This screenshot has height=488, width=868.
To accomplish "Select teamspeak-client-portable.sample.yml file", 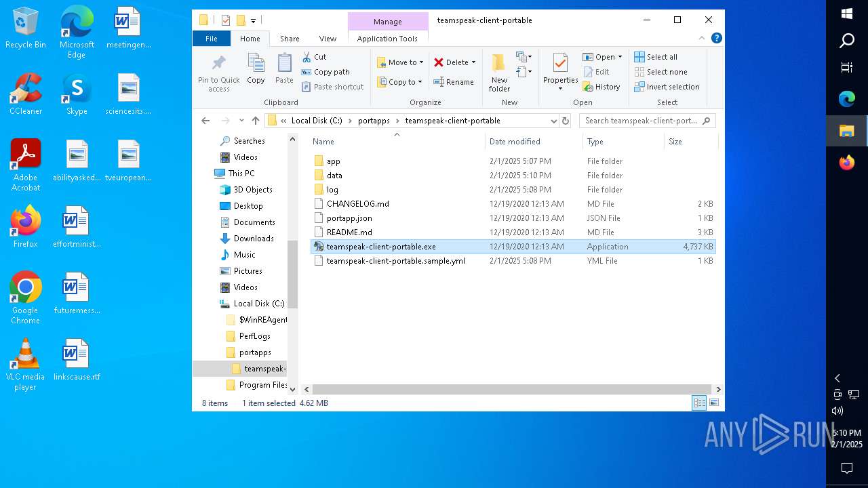I will pos(513,261).
